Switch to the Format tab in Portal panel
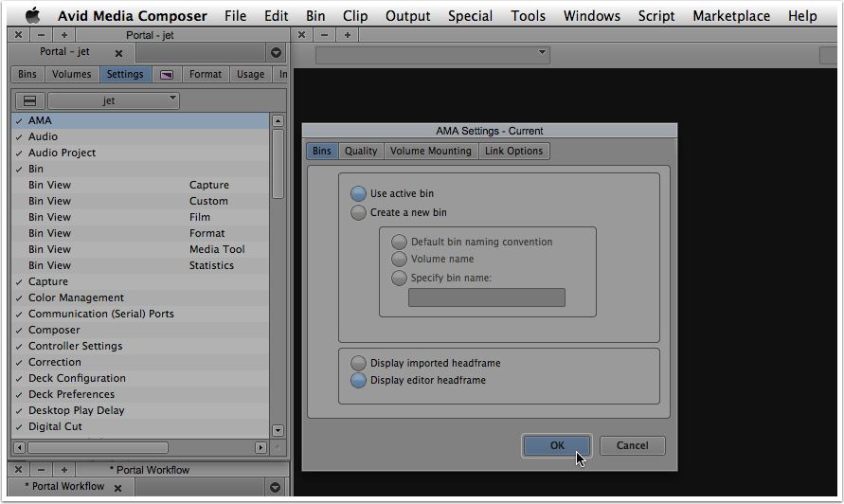 (205, 74)
